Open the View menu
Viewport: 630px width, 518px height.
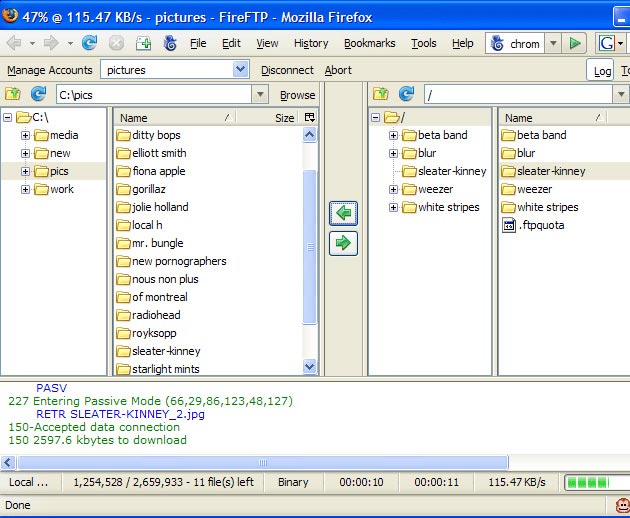pyautogui.click(x=267, y=43)
